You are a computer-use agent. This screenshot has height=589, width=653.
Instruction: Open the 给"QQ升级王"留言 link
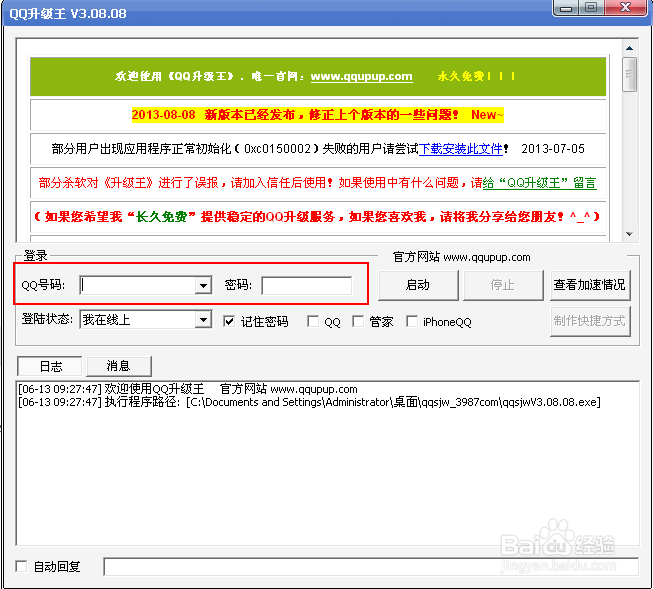[539, 183]
